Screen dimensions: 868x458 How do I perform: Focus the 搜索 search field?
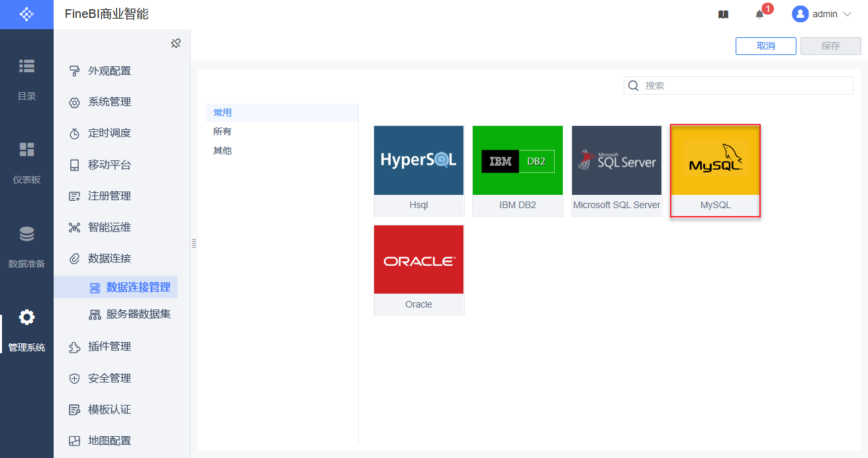(x=738, y=86)
